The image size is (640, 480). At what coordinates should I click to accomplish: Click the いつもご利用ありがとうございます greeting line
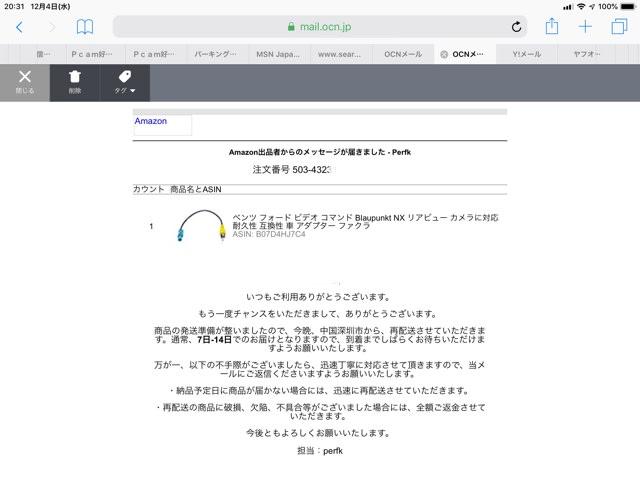[x=319, y=297]
